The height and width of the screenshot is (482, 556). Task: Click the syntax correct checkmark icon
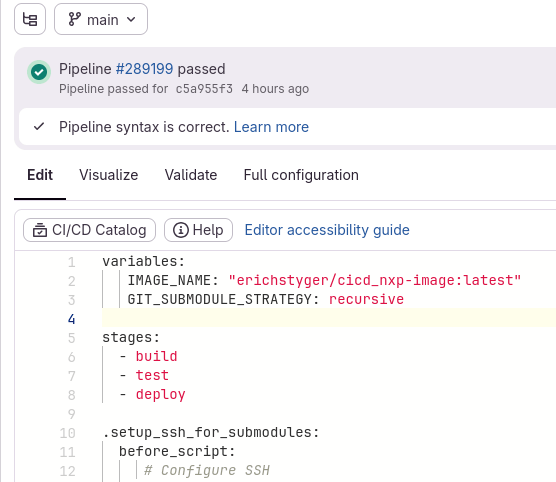[39, 126]
